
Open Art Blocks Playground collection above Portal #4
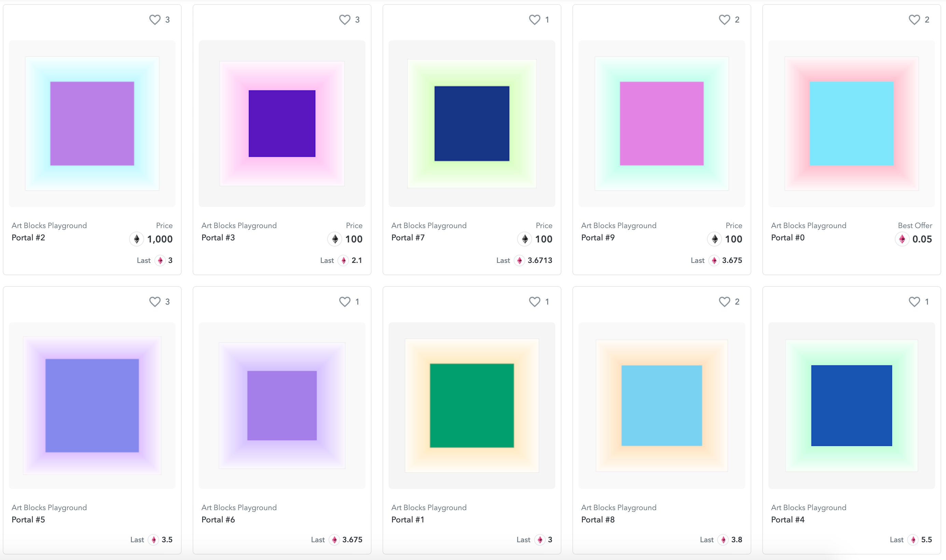808,507
